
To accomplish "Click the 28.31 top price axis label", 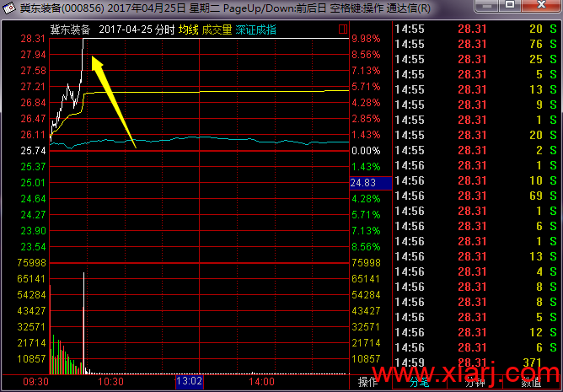I will (x=33, y=39).
